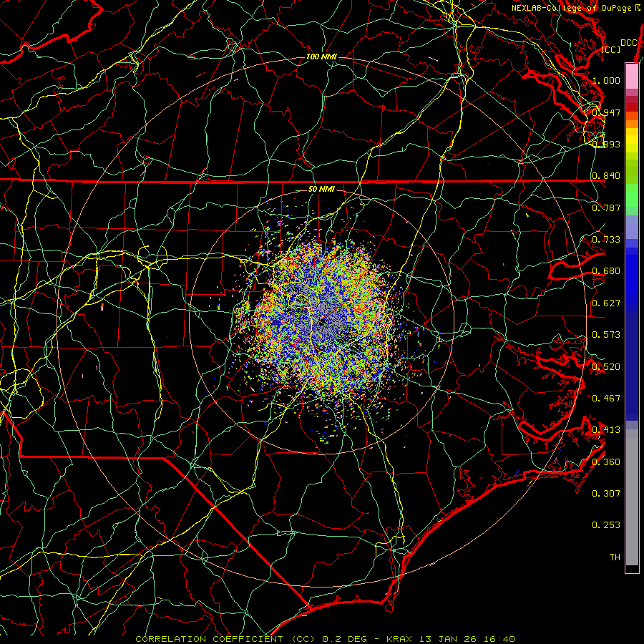Viewport: 644px width, 644px height.
Task: Click the 0.360 color scale value
Action: (606, 462)
